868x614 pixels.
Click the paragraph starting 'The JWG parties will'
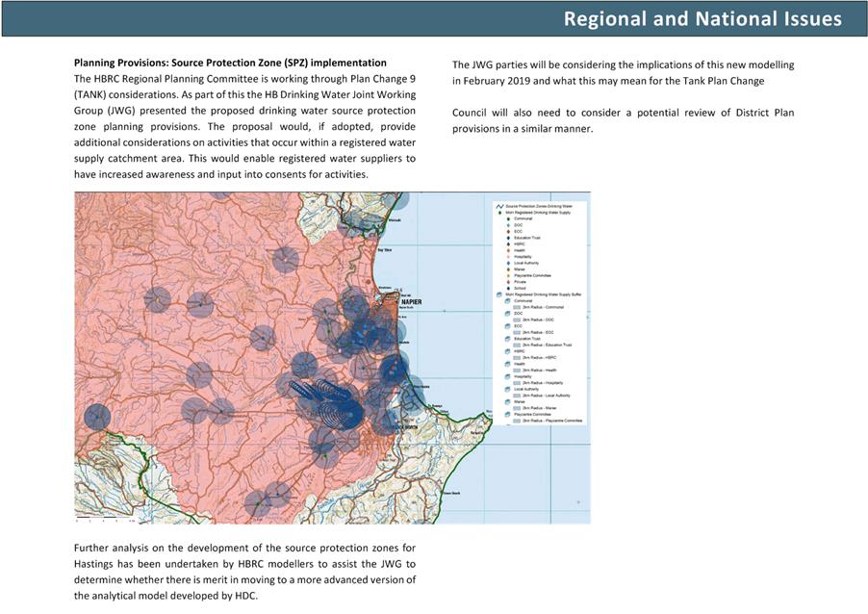pos(624,72)
